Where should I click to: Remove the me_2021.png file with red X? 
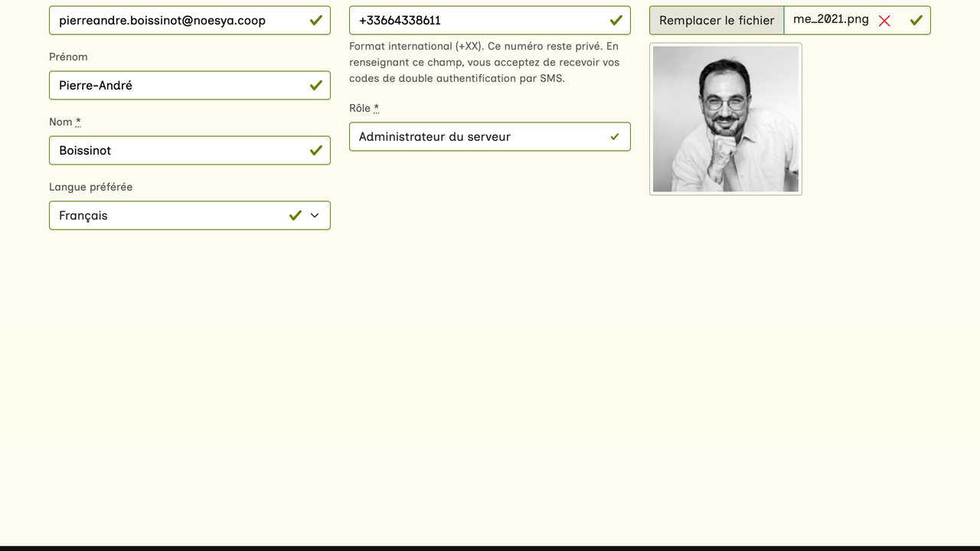tap(884, 21)
